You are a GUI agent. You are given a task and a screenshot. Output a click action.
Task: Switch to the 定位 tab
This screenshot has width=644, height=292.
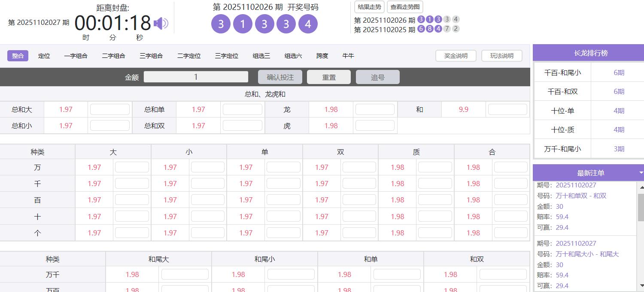(44, 55)
